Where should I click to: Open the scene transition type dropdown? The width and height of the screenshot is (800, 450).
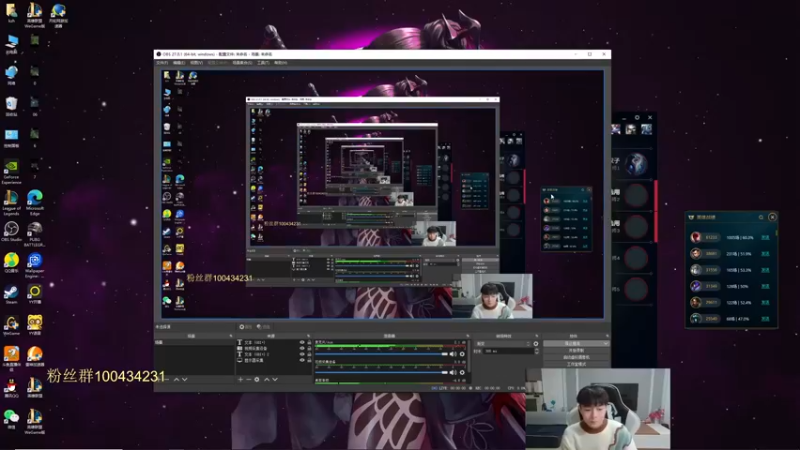(503, 343)
